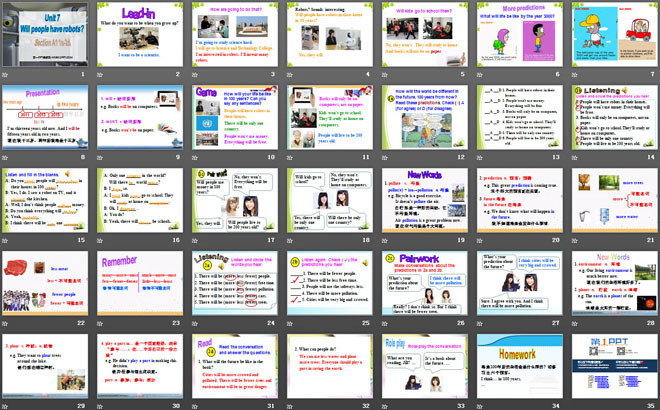
Task: Click the animation star under slide 12
Action: [x=385, y=158]
